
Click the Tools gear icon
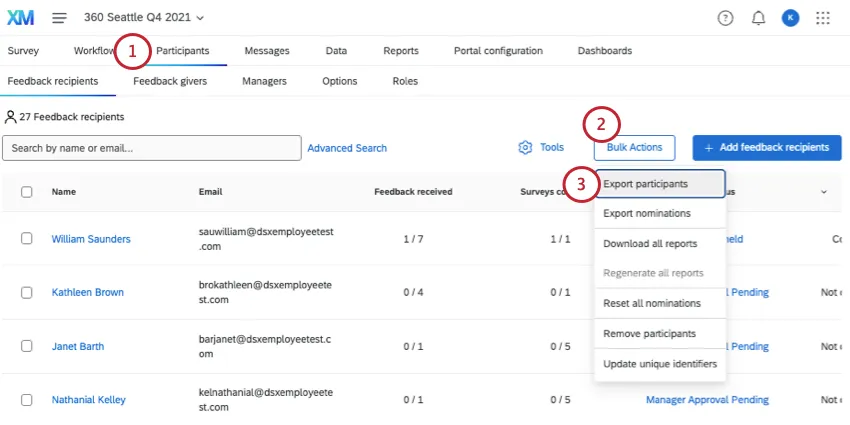point(525,147)
